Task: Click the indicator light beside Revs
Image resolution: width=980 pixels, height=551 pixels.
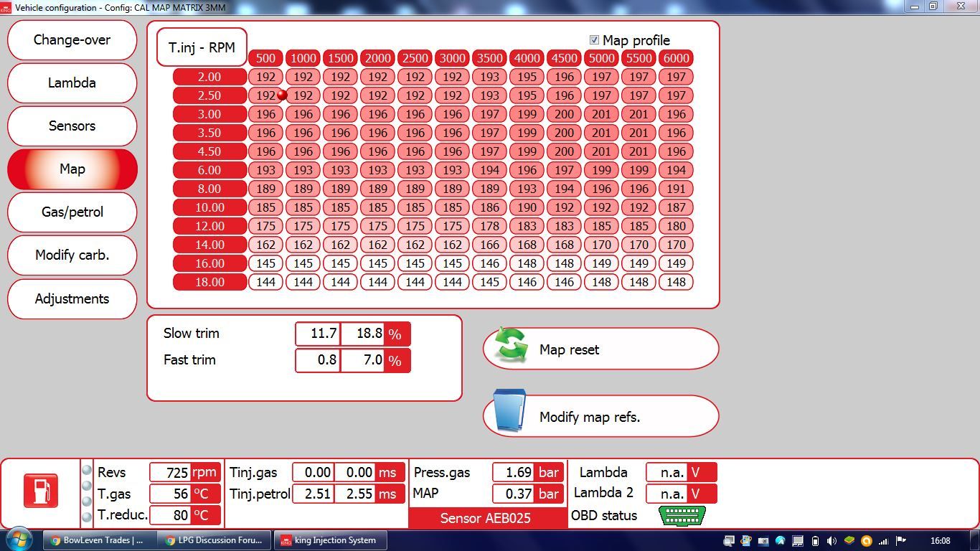Action: point(88,470)
